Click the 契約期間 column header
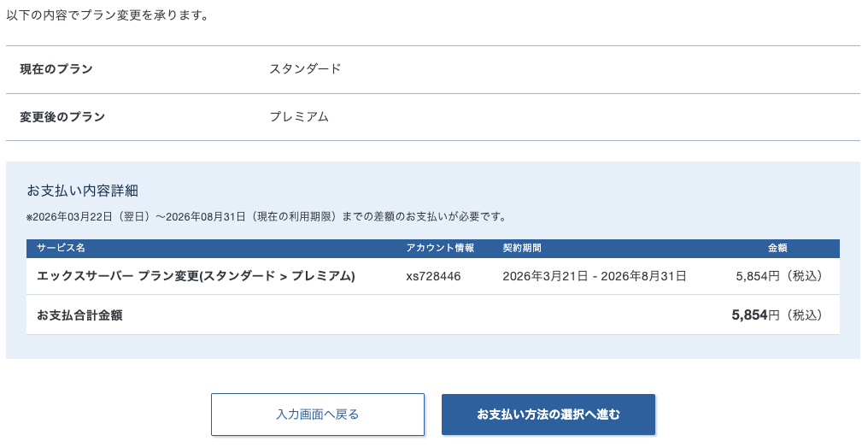868x447 pixels. point(522,248)
